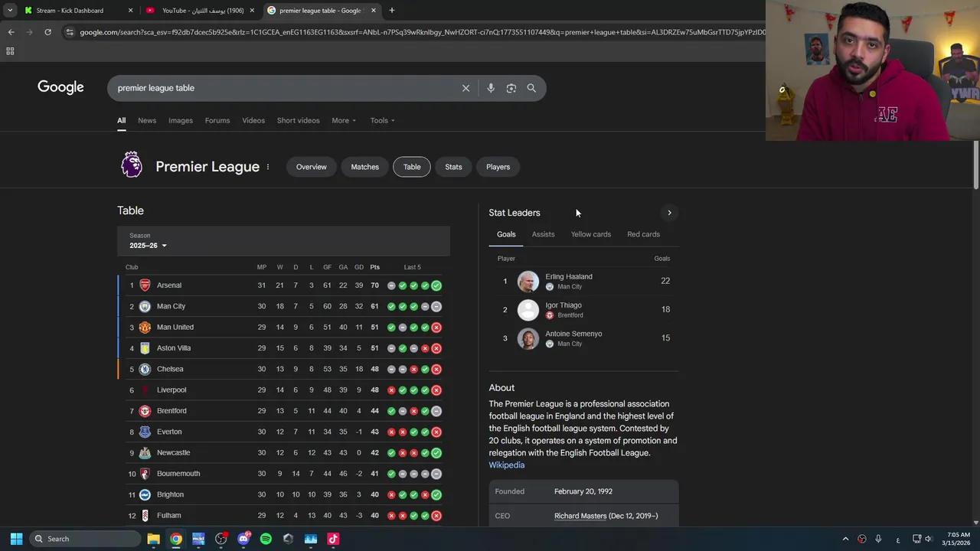
Task: Click the Premier League lion logo
Action: pos(132,165)
